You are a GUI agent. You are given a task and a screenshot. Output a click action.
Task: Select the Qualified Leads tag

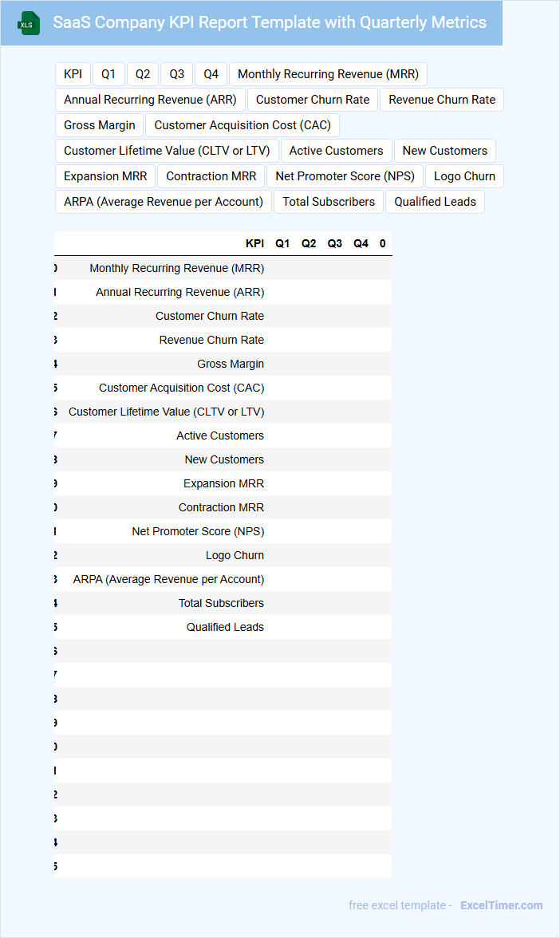[x=435, y=202]
